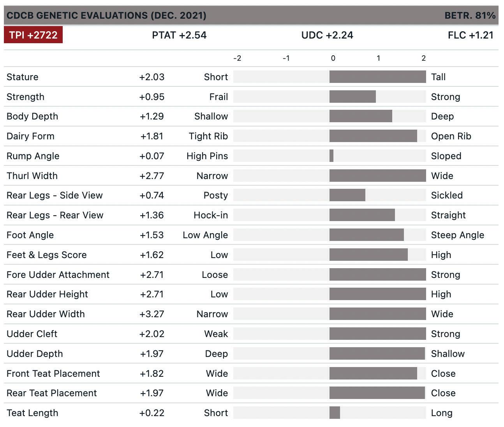Click the Teat Length bar

(335, 413)
